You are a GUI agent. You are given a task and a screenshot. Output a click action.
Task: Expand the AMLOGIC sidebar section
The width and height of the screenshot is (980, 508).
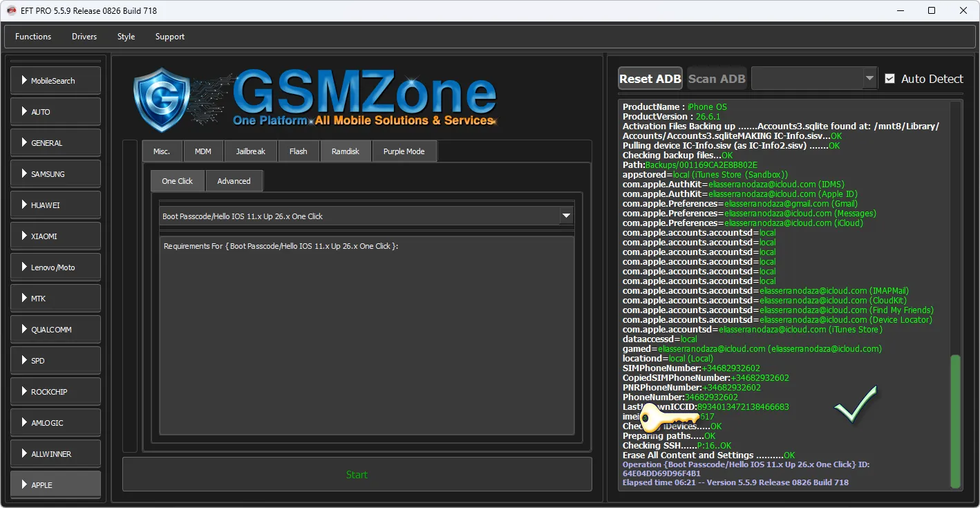(56, 422)
